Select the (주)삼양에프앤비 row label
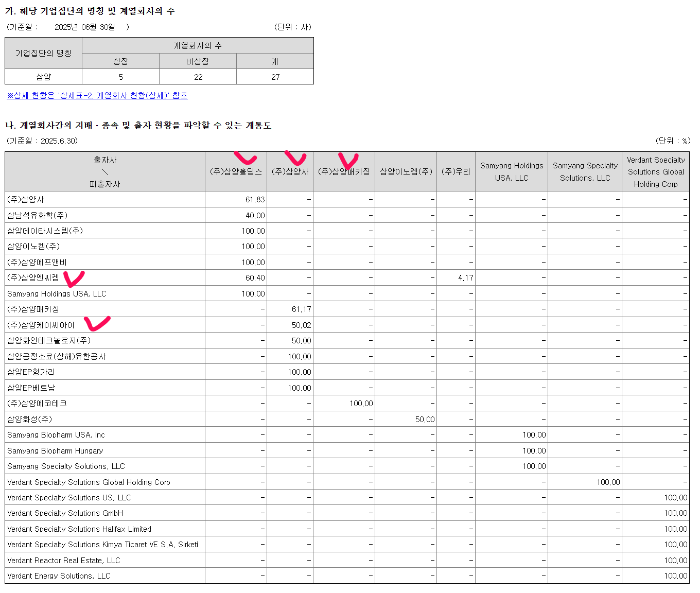The height and width of the screenshot is (593, 700). [37, 262]
